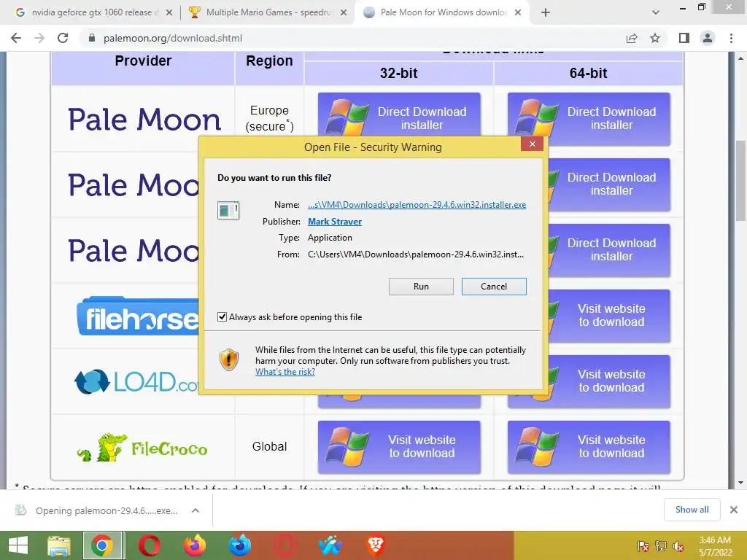Run the palemoon installer file
Image resolution: width=747 pixels, height=560 pixels.
click(x=421, y=286)
